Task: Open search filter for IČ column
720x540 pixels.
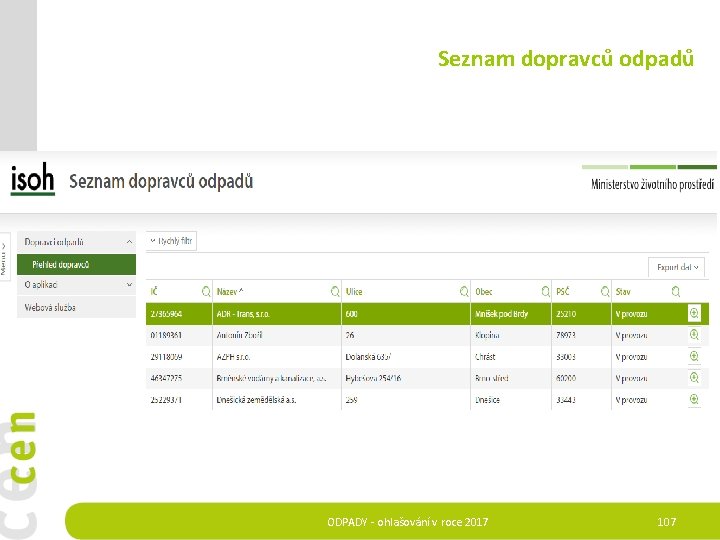Action: tap(206, 291)
